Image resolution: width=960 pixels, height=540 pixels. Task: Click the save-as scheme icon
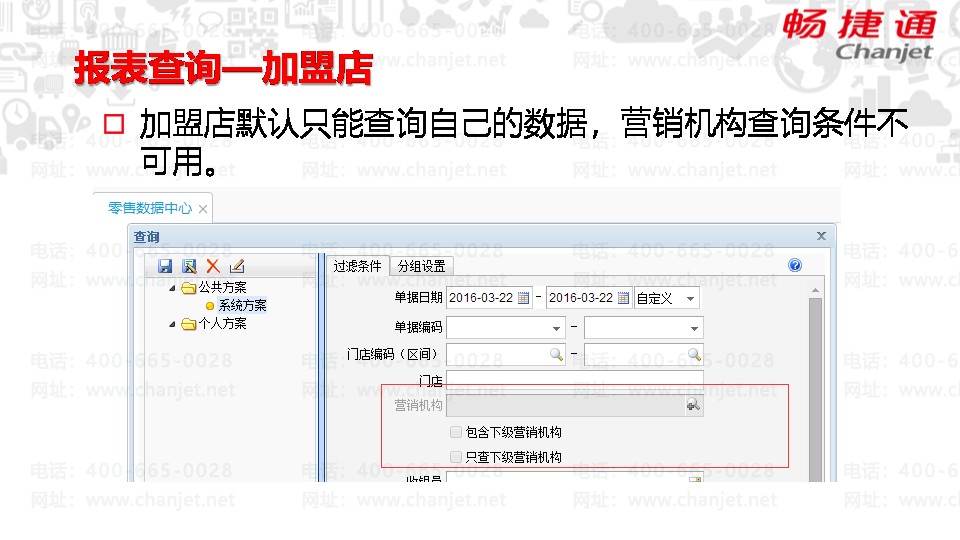(x=189, y=266)
